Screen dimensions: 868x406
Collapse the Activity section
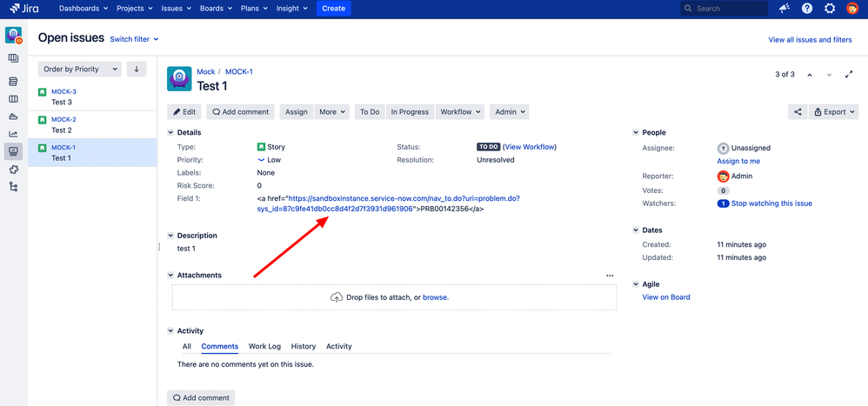pyautogui.click(x=170, y=330)
